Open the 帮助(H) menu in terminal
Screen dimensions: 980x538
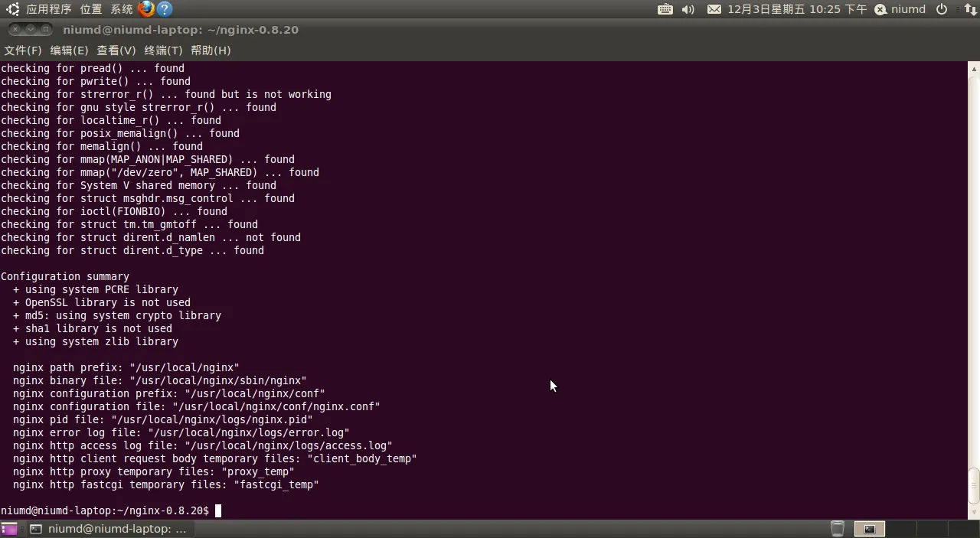coord(211,50)
